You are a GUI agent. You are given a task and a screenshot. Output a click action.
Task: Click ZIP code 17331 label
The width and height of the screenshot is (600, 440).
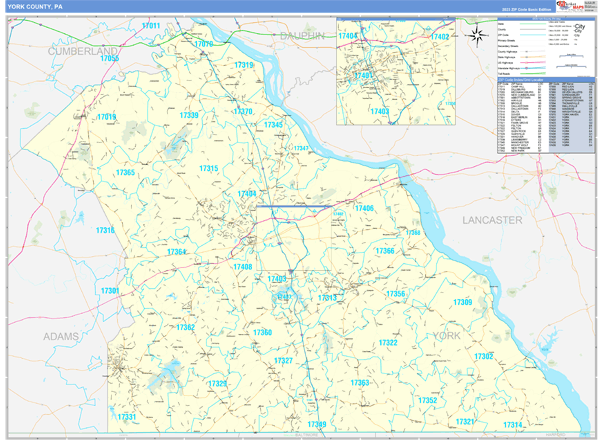(127, 416)
